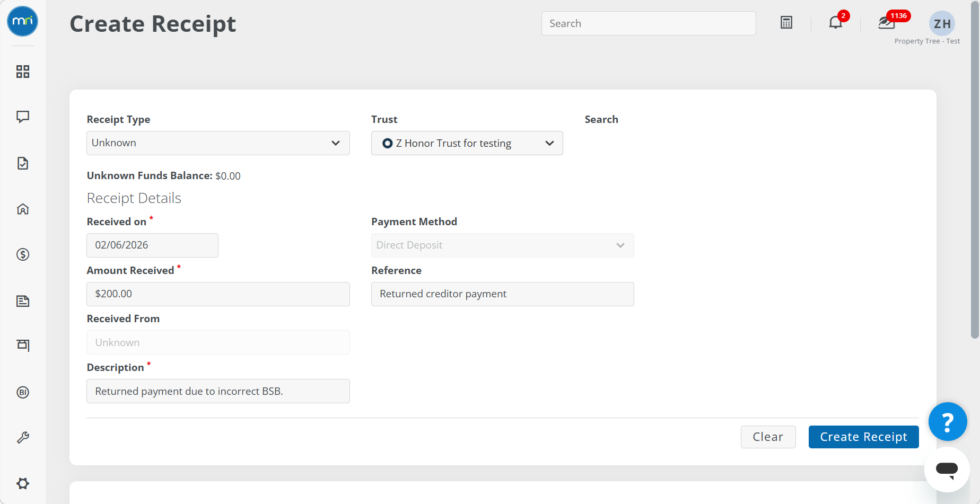Open the tasks checklist document sidebar icon
This screenshot has height=504, width=980.
coord(23,163)
